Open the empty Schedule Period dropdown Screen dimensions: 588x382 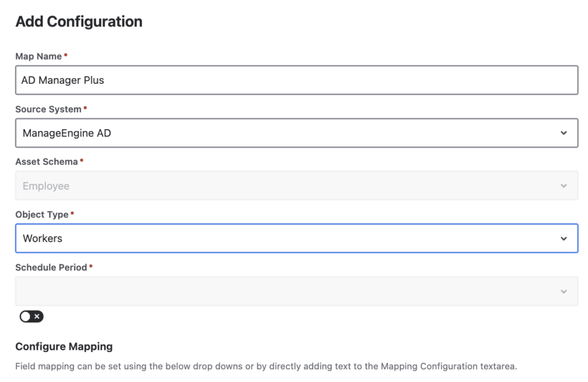tap(287, 291)
